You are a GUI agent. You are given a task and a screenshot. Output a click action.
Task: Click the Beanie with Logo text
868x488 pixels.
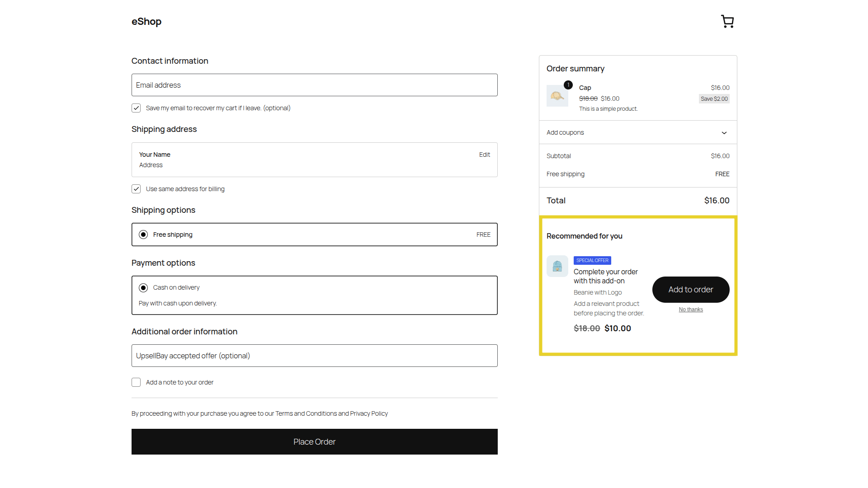click(x=598, y=292)
